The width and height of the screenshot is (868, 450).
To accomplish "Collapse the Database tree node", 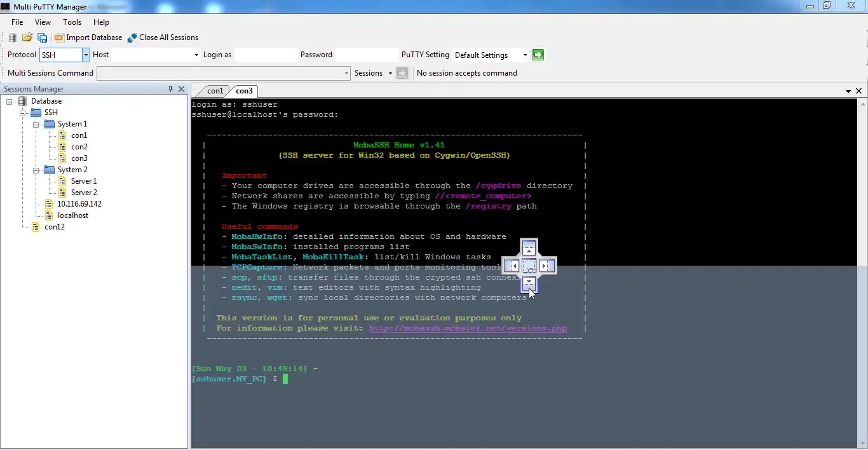I will coord(10,101).
